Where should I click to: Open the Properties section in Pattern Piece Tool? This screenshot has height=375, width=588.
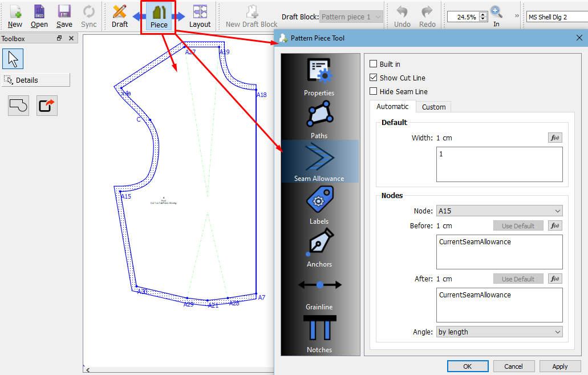point(319,76)
